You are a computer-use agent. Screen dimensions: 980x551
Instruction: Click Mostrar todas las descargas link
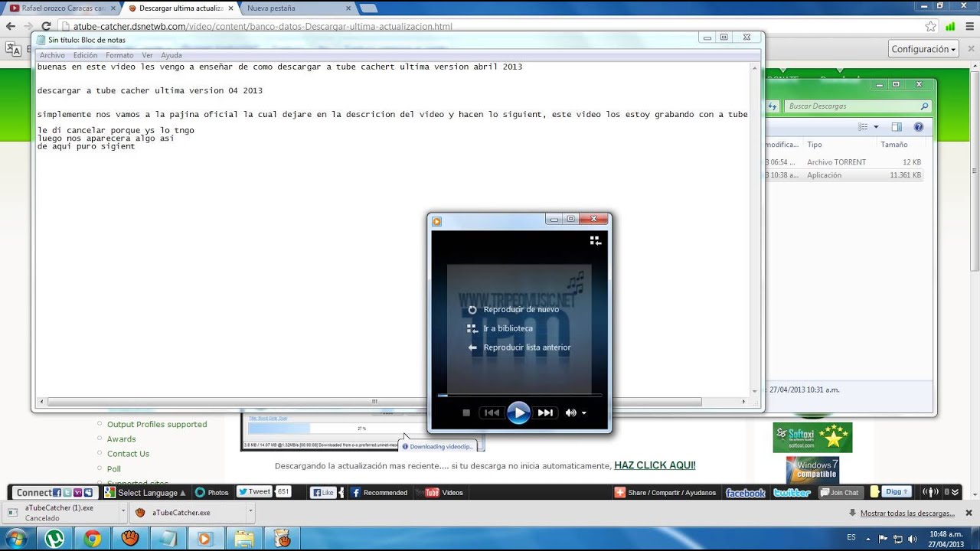(x=907, y=513)
